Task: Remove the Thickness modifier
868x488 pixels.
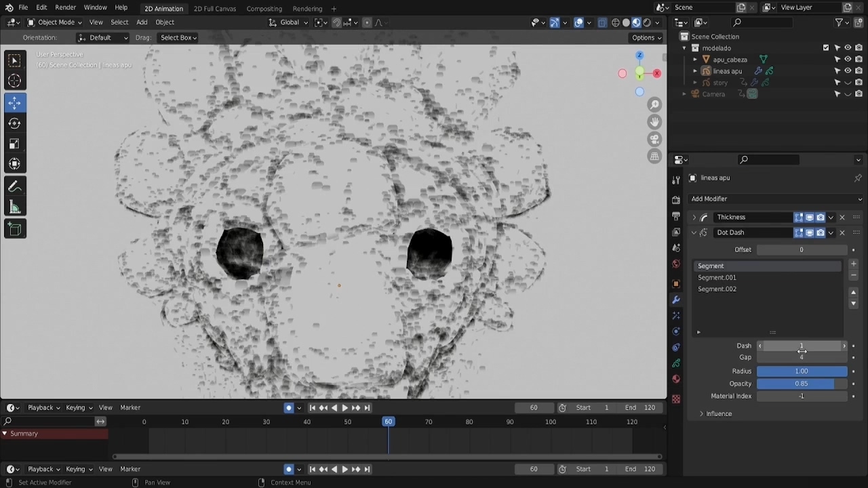Action: [x=842, y=218]
